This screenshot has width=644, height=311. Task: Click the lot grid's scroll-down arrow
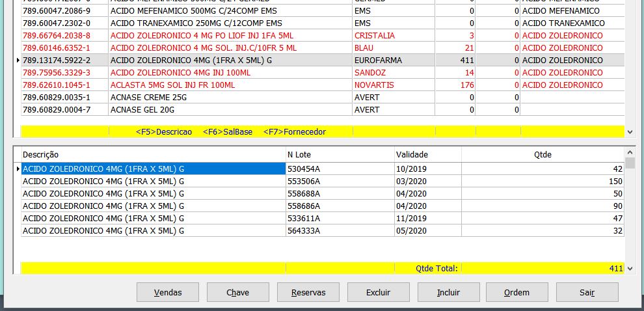[x=629, y=268]
